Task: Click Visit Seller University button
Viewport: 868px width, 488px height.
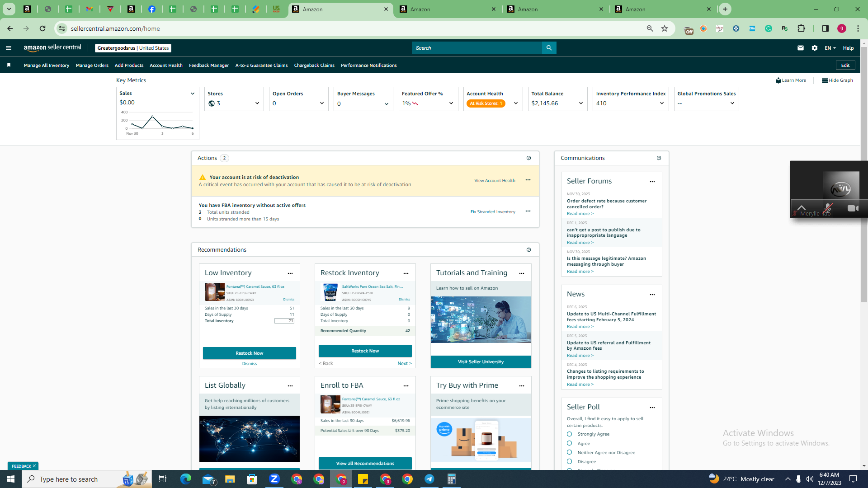Action: (481, 362)
